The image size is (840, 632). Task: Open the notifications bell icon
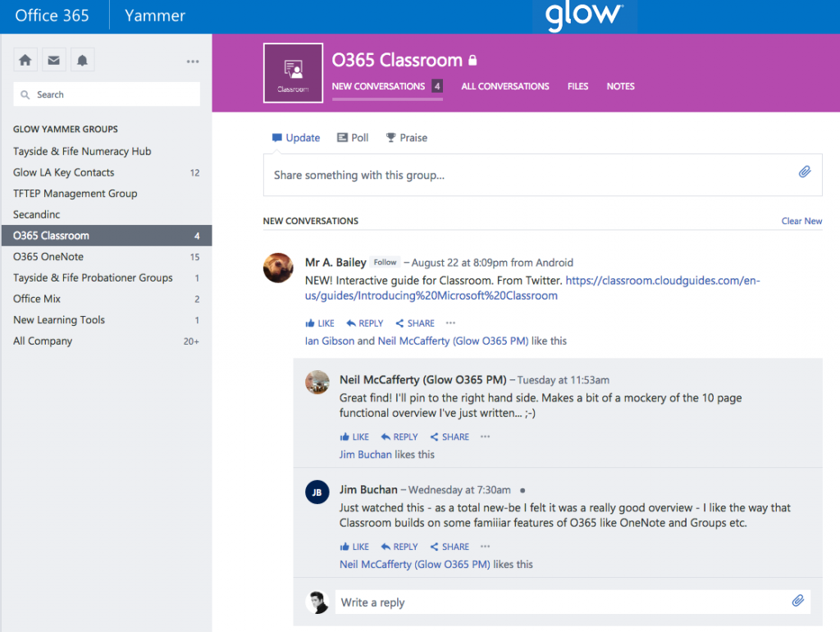82,60
